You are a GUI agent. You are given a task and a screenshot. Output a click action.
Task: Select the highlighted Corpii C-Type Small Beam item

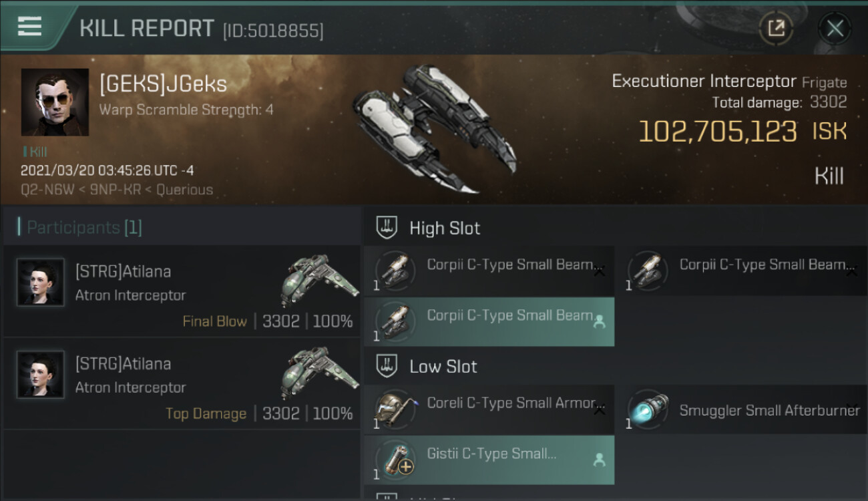coord(489,321)
